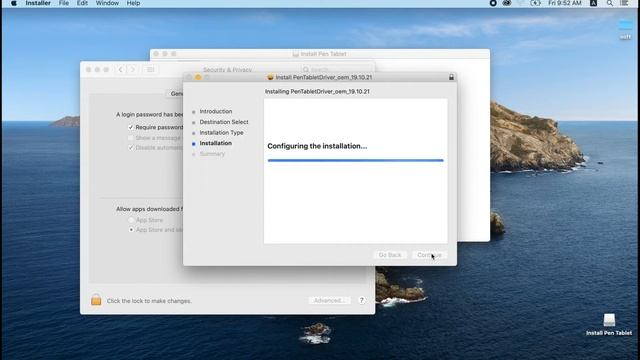Screen dimensions: 640x360
Task: Click the dimmed Summary step
Action: [x=212, y=154]
